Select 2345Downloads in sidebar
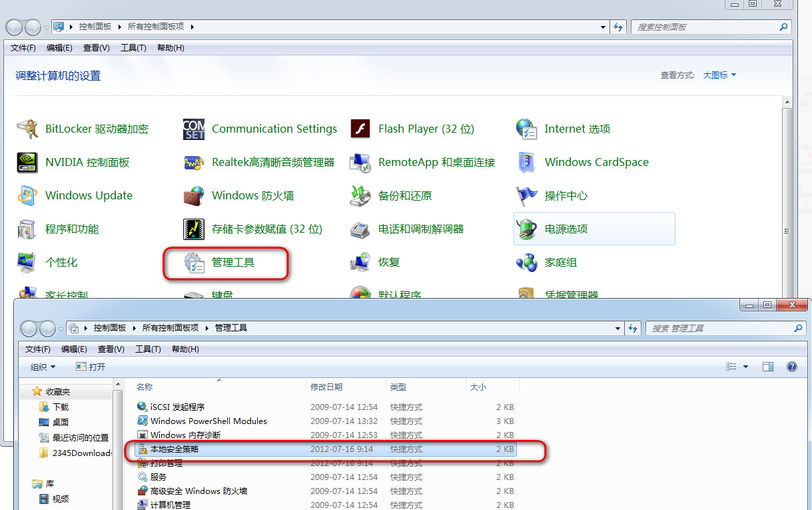Screen dimensions: 812x510 pos(75,453)
